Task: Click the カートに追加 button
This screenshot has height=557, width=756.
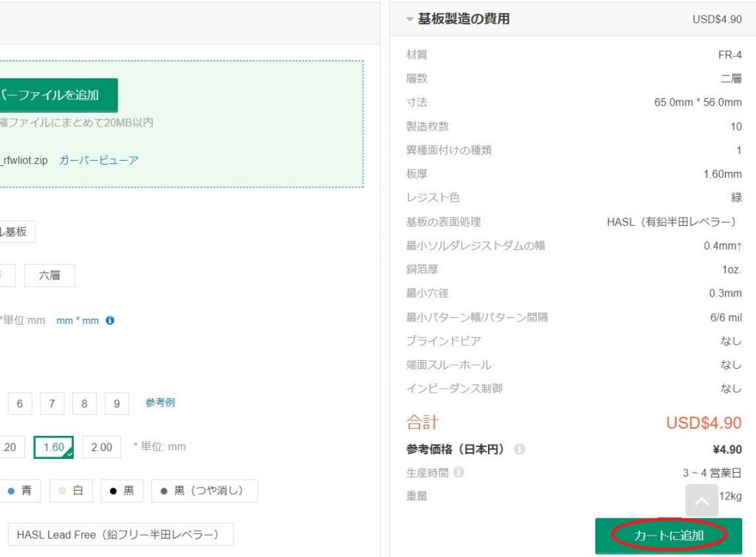Action: (669, 536)
